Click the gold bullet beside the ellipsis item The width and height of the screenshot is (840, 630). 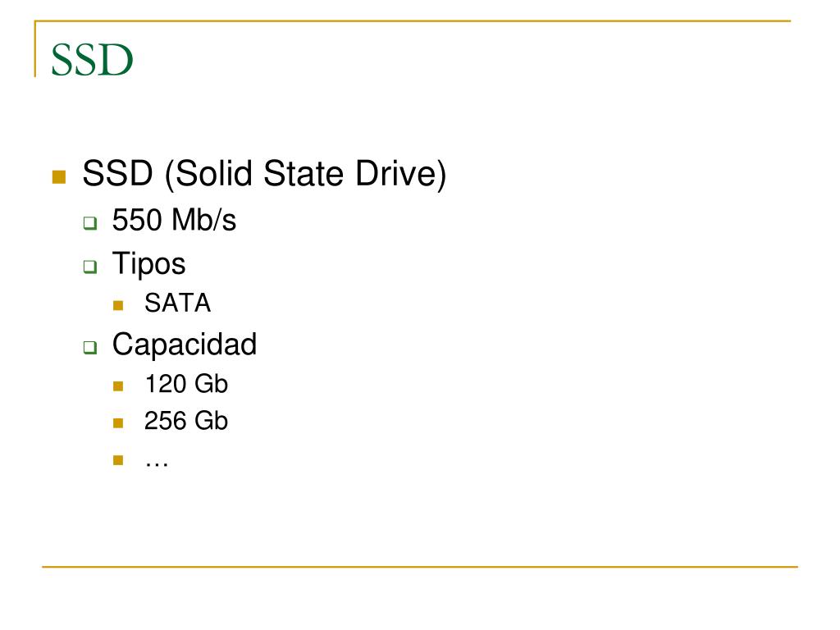pos(118,460)
